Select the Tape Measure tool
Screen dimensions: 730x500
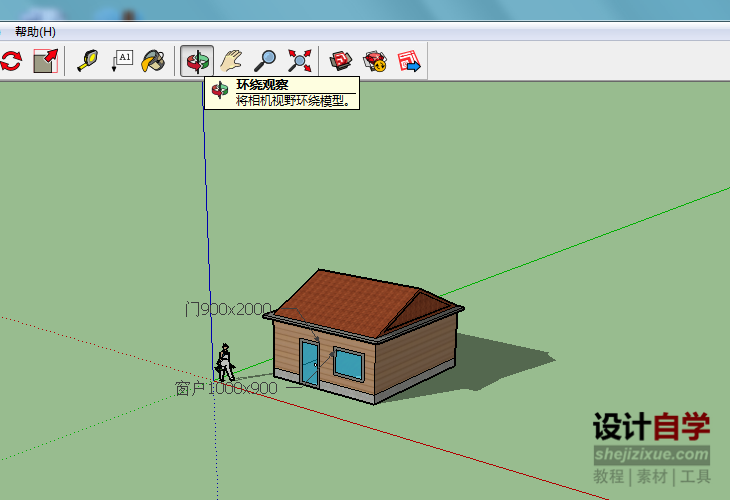click(88, 61)
